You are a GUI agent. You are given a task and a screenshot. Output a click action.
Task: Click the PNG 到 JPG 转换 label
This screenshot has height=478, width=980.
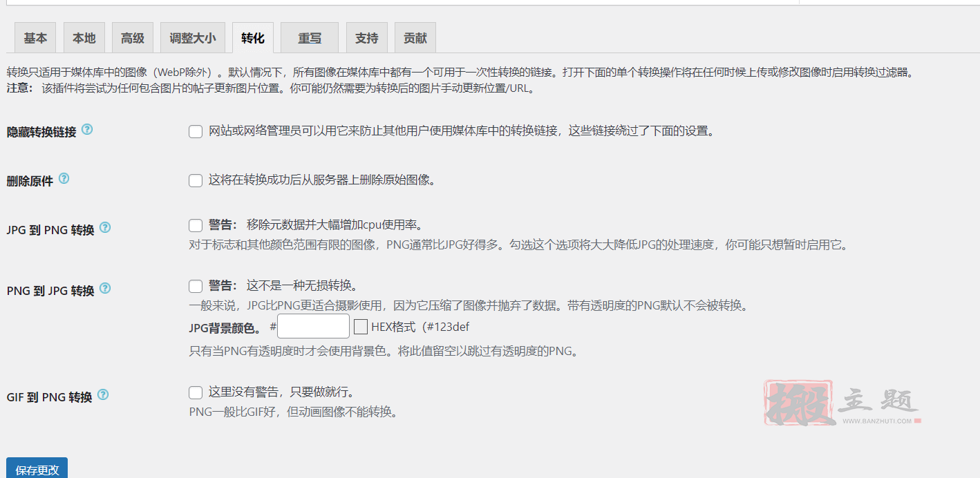(x=50, y=291)
